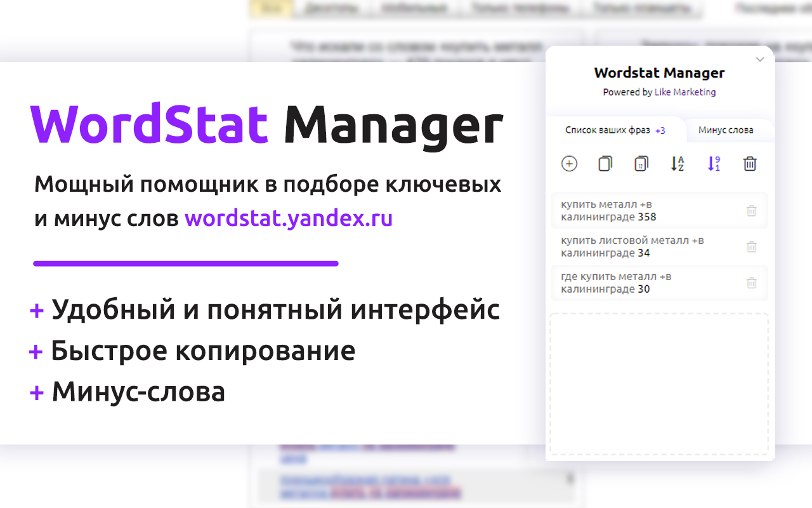The width and height of the screenshot is (812, 508).
Task: Delete the phrase with count 358
Action: (752, 211)
